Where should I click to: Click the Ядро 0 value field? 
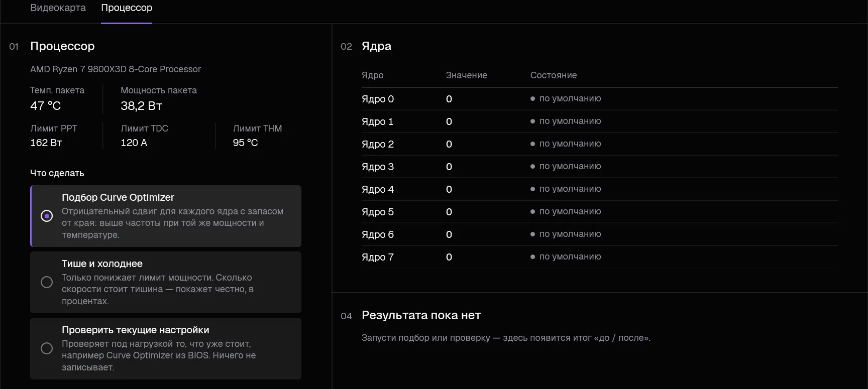coord(449,99)
